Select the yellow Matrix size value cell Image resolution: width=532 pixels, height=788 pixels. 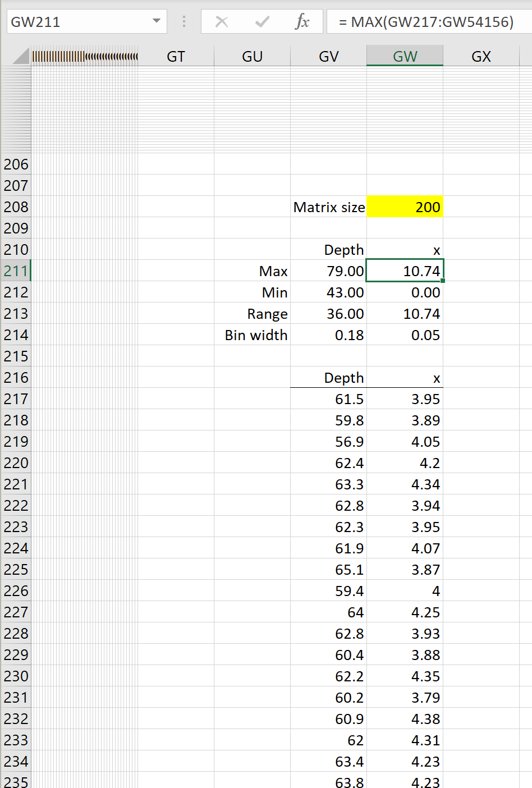click(405, 207)
